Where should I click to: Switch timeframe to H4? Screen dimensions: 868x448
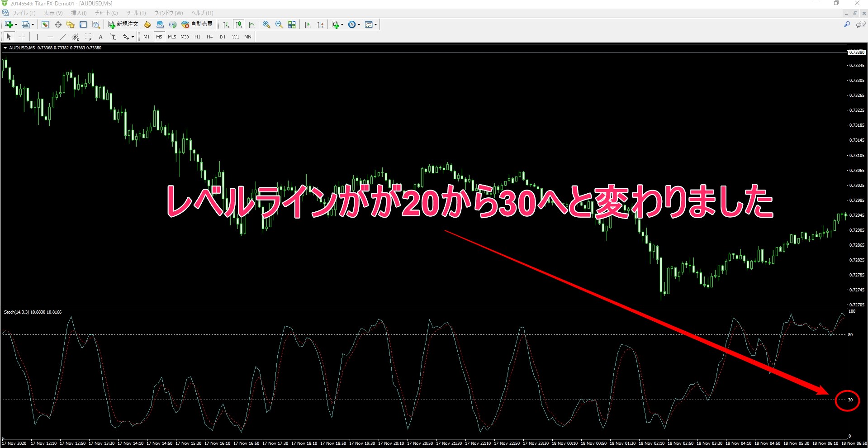(210, 37)
